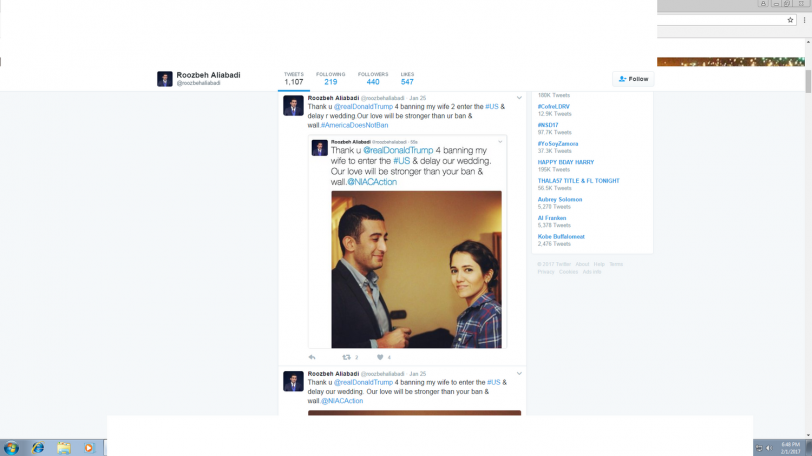Open trending topic #CofreLDRV
Viewport: 812px width, 456px height.
554,107
